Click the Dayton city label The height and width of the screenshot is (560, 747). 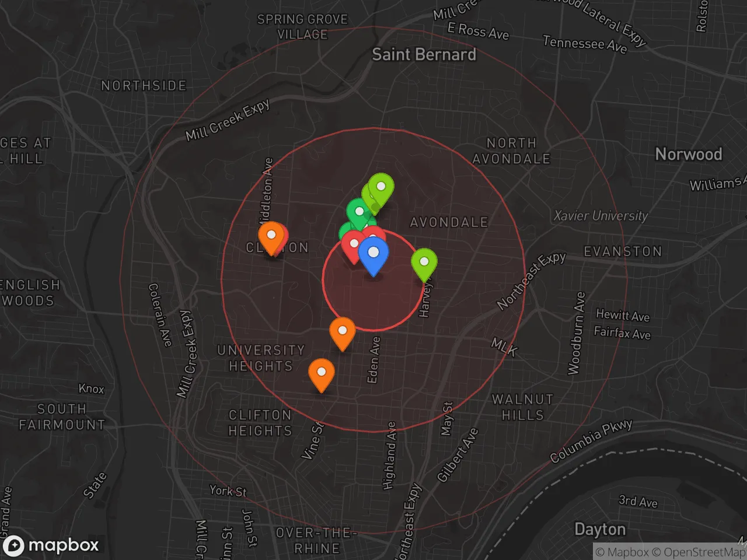point(600,530)
